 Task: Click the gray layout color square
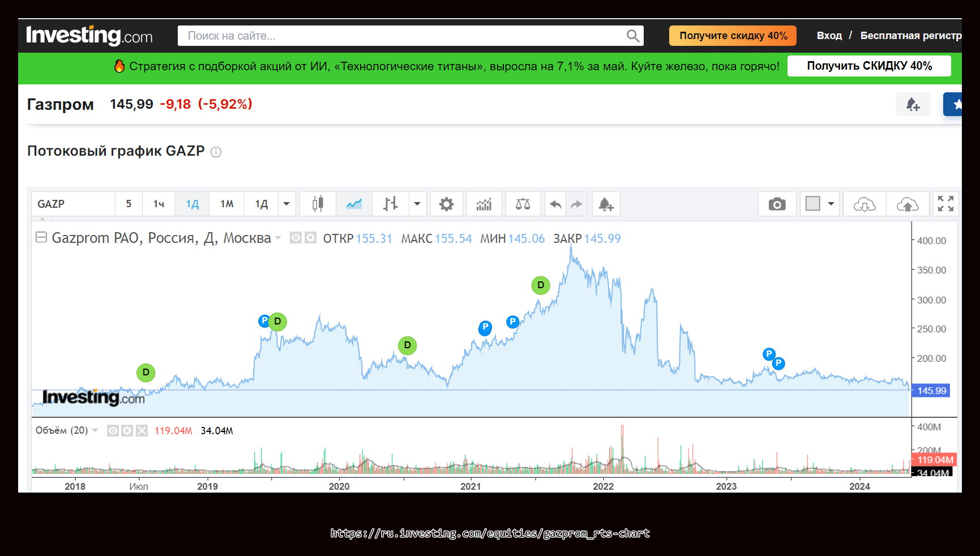coord(812,204)
